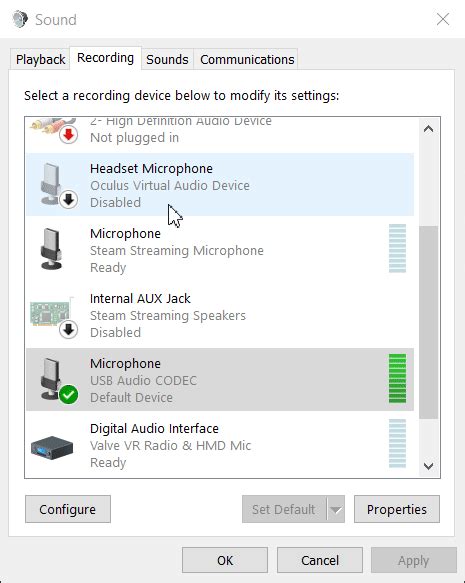Screen dimensions: 465x583
Task: Open the Set Default dropdown arrow
Action: tap(336, 509)
